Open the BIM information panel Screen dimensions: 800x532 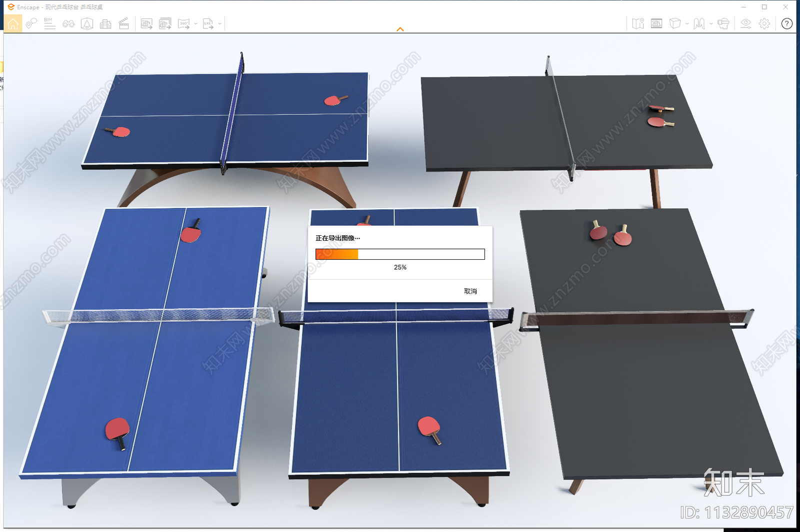[x=49, y=23]
